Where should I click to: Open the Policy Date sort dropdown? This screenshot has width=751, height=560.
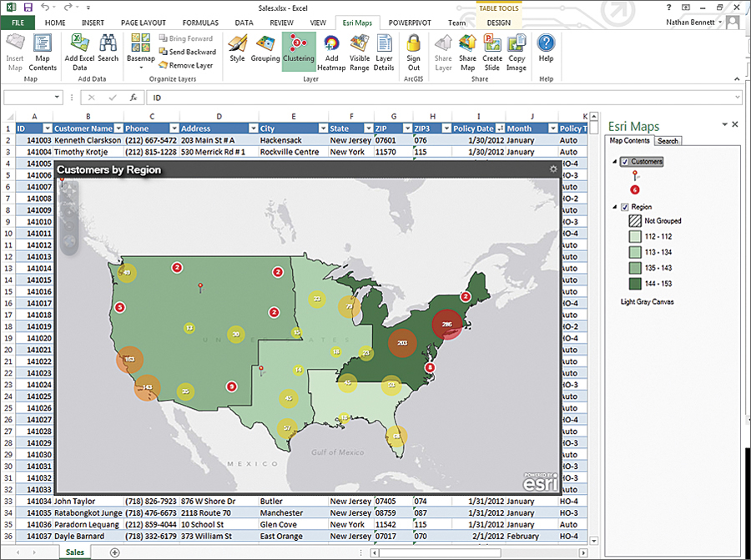click(x=500, y=129)
